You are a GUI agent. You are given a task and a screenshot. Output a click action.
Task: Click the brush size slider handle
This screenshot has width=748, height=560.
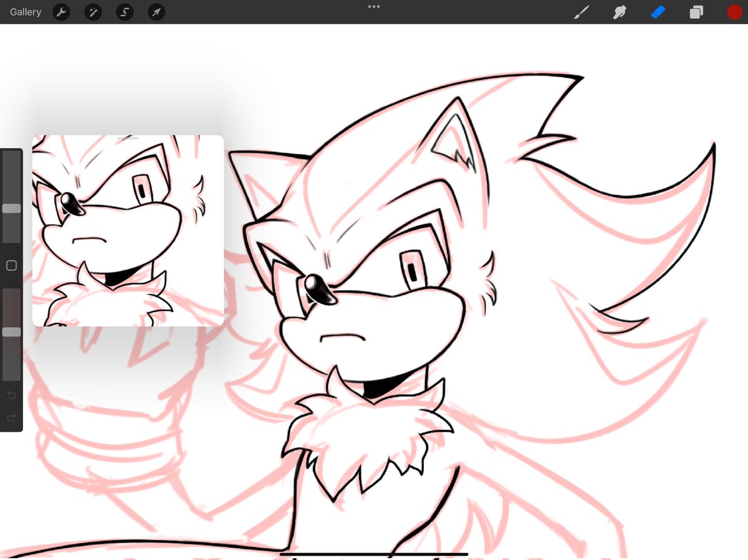tap(11, 209)
